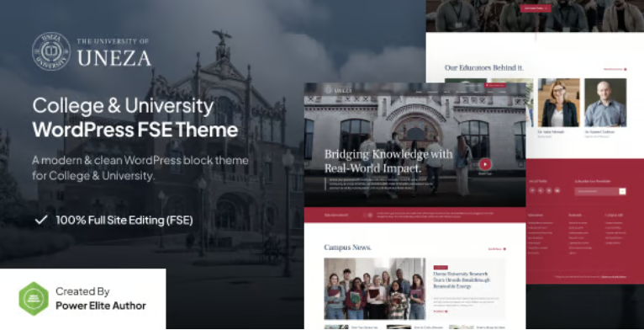This screenshot has width=644, height=330.
Task: Click the 'Our Educators Behind it.' heading
Action: [483, 68]
